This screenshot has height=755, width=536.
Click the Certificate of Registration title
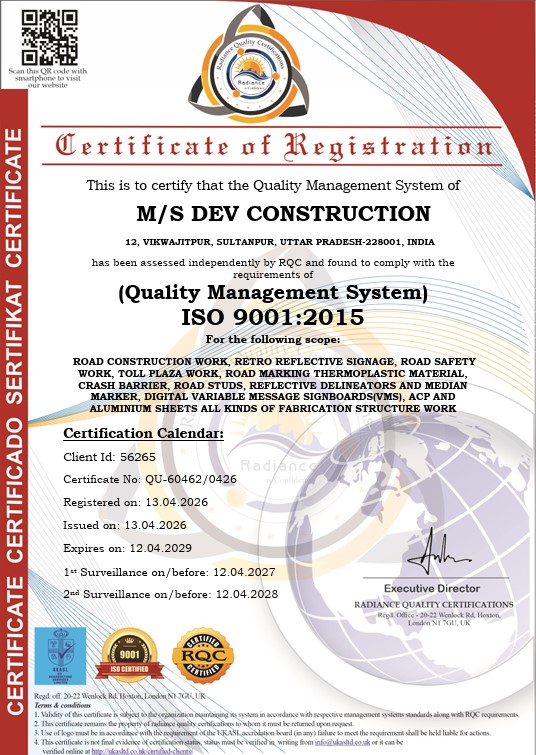(x=273, y=146)
